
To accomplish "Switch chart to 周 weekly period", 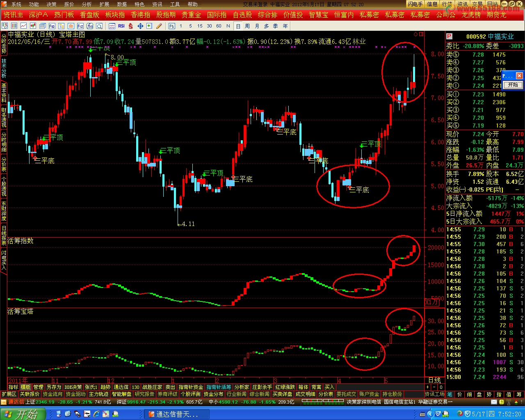I will (x=247, y=26).
